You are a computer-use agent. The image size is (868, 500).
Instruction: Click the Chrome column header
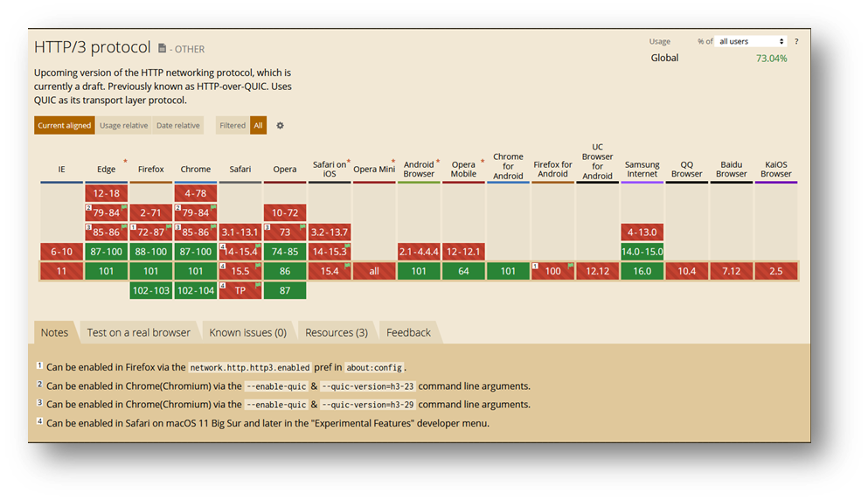coord(196,170)
